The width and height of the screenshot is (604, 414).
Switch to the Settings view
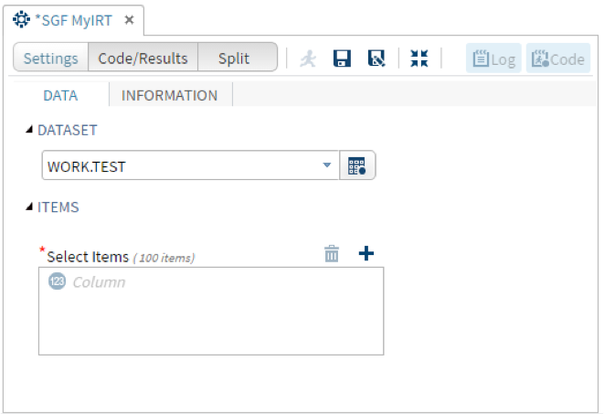point(51,58)
